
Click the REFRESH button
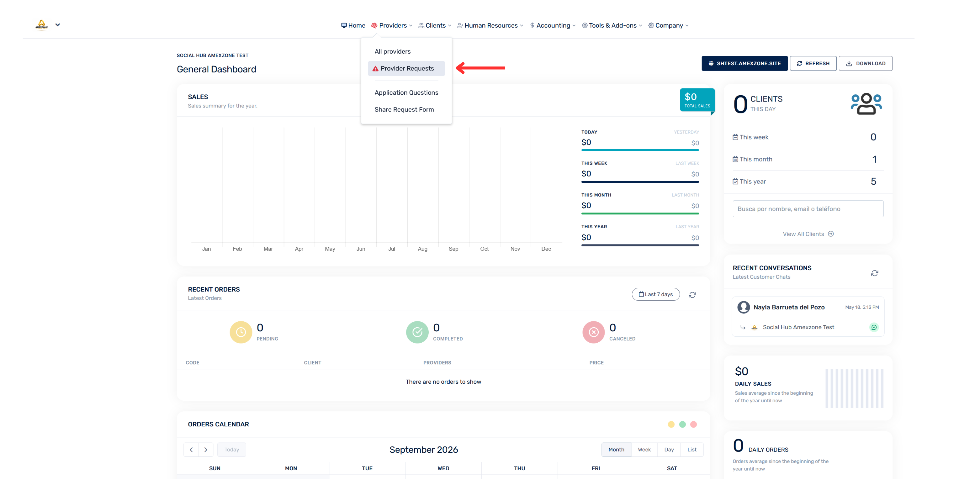point(813,64)
